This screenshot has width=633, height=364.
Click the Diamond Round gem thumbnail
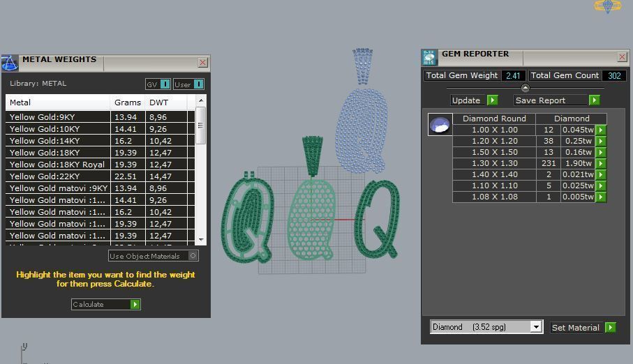pyautogui.click(x=440, y=124)
